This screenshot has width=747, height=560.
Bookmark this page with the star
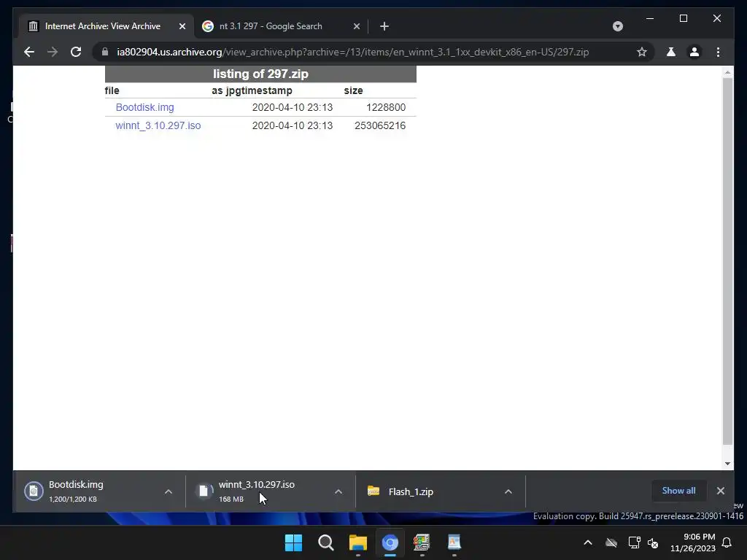click(642, 52)
